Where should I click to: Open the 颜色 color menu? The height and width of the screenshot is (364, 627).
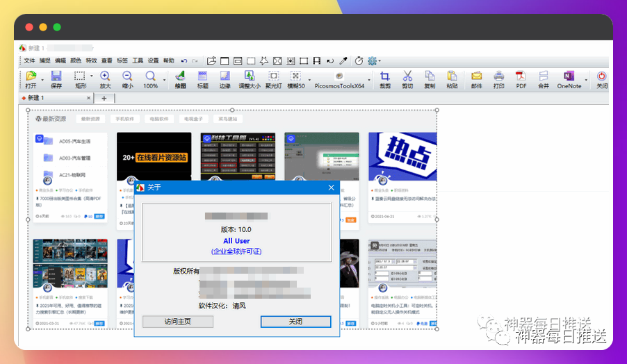pos(76,60)
